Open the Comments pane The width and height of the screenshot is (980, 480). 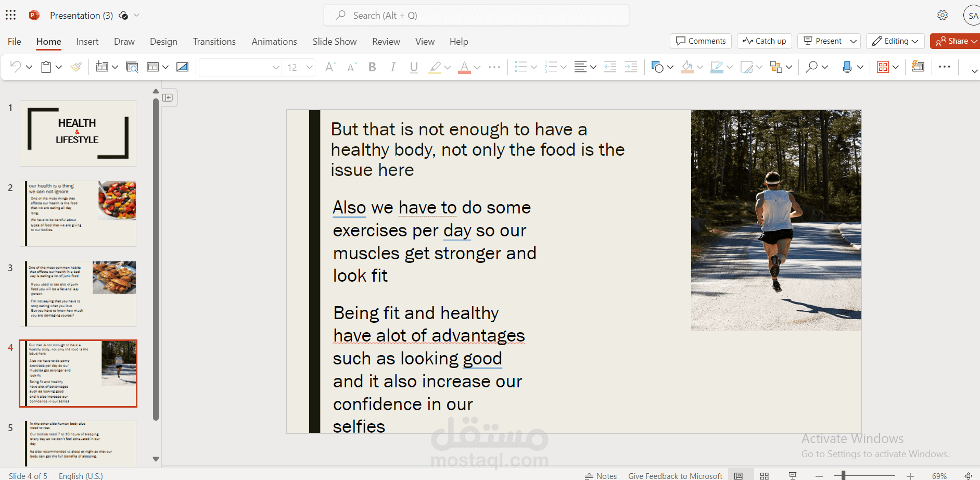coord(701,41)
